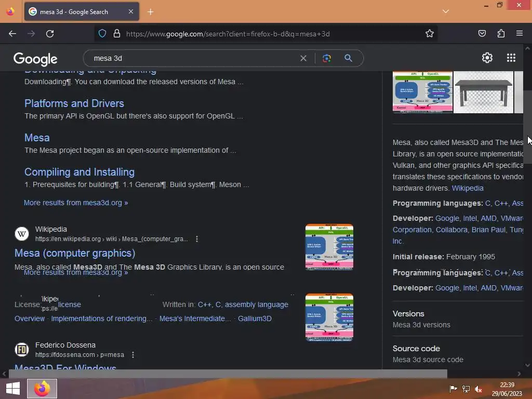
Task: Open the Gallium3D link
Action: point(255,318)
